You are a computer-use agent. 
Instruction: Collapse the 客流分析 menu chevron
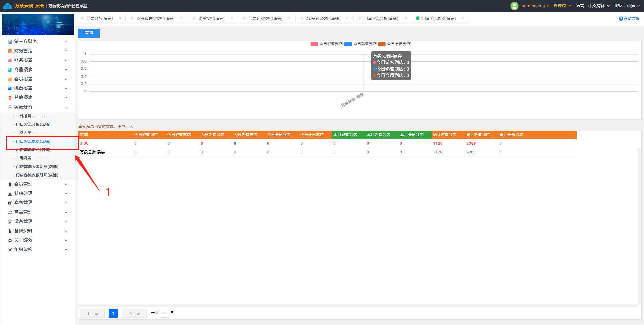pos(66,107)
